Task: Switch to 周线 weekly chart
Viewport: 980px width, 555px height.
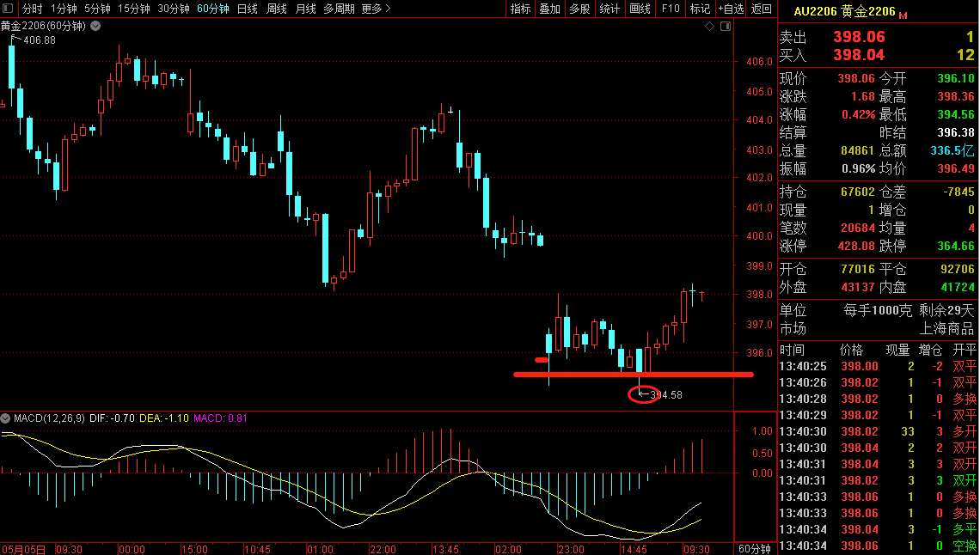Action: [276, 9]
